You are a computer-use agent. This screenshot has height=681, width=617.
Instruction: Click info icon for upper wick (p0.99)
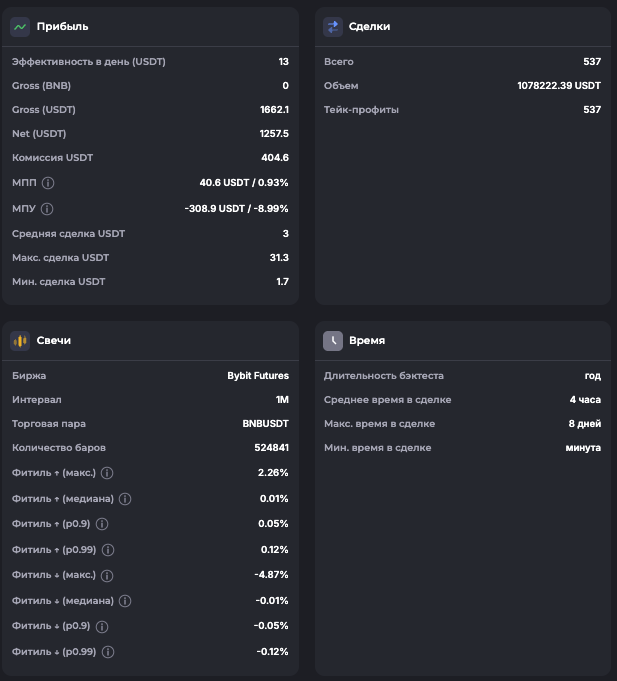tap(107, 550)
